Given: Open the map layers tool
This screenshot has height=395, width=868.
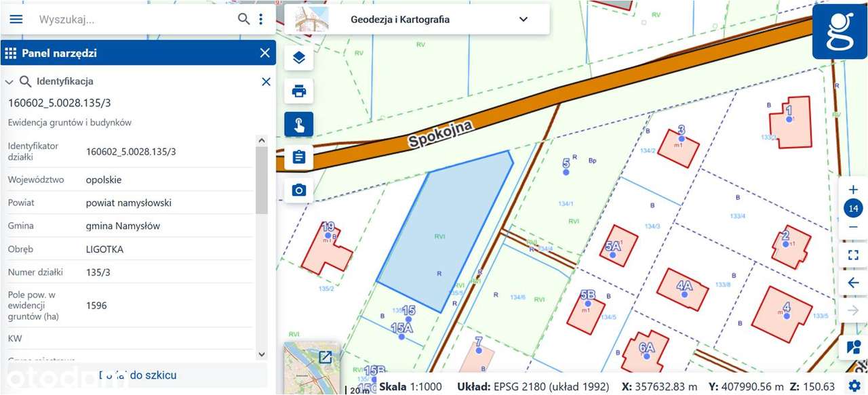Looking at the screenshot, I should [299, 58].
